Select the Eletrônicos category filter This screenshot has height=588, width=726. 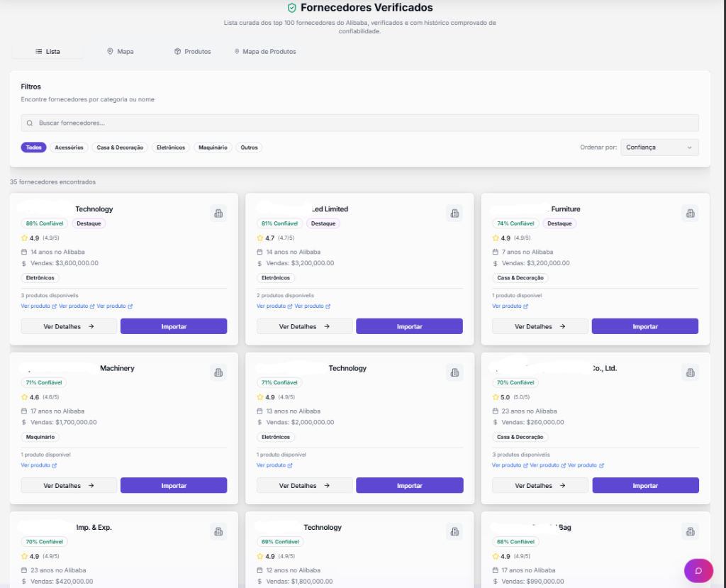pos(170,148)
